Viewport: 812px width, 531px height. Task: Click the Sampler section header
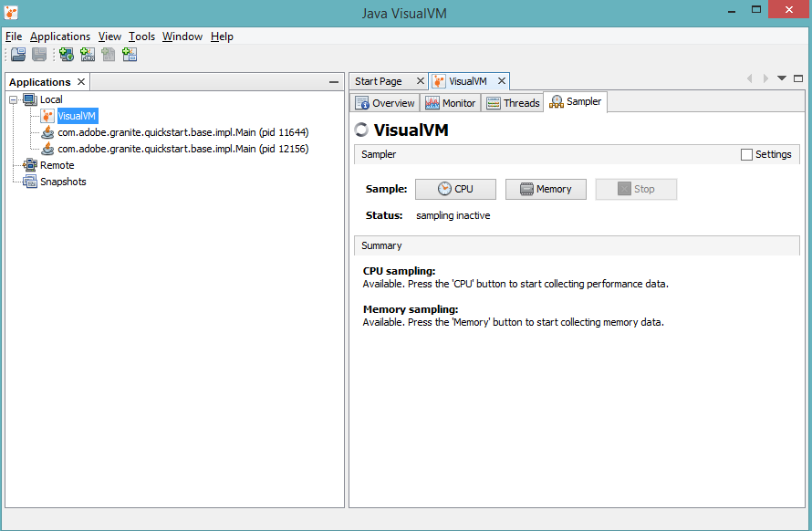577,154
